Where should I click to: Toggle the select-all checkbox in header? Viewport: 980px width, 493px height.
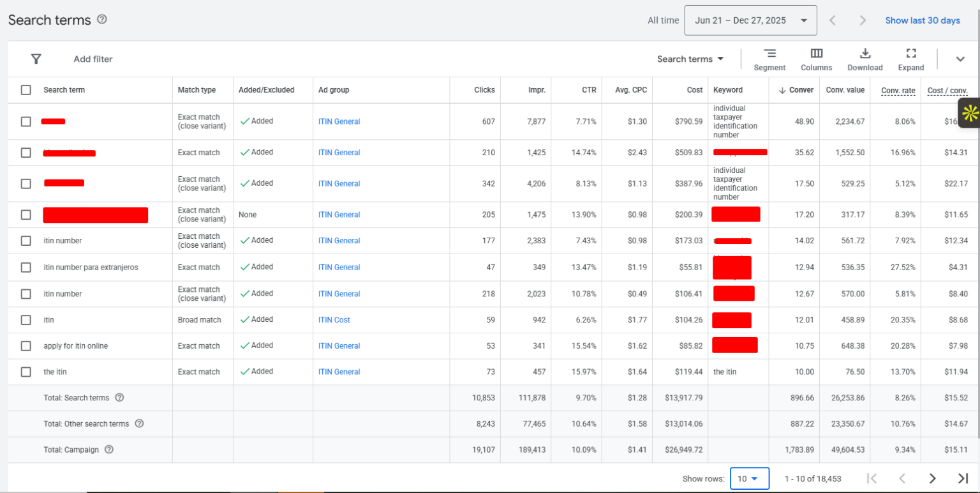(x=26, y=90)
